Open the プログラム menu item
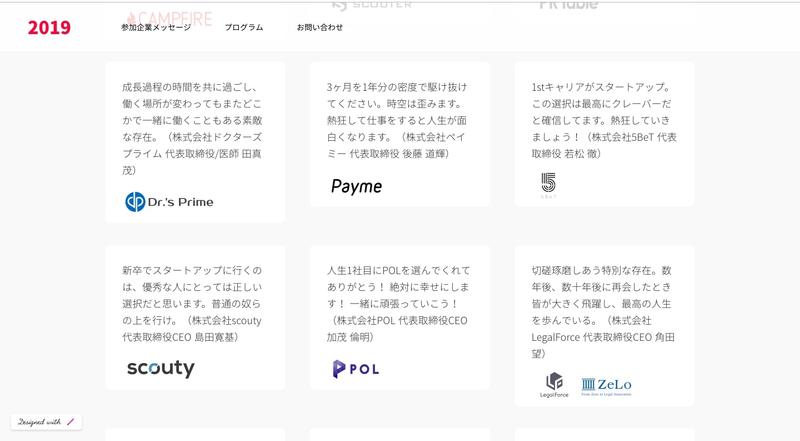The width and height of the screenshot is (800, 441). click(244, 27)
